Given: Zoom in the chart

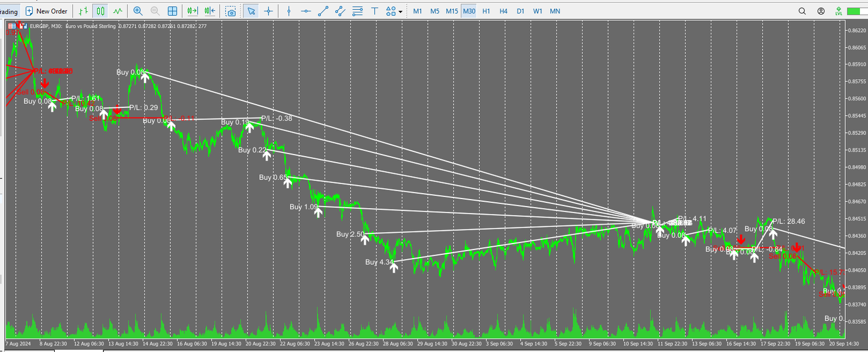Looking at the screenshot, I should tap(138, 11).
